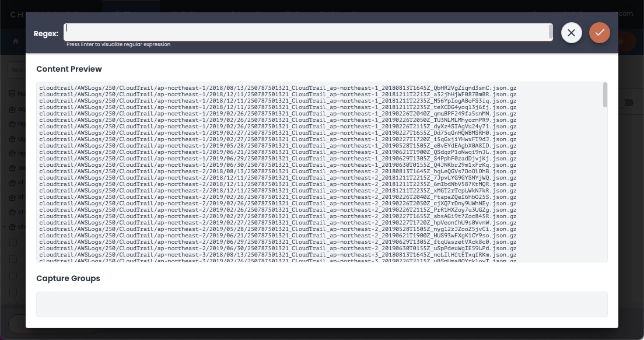Select the log line ending eBvEYdEAgbX0A8ID.json.gz
Image resolution: width=644 pixels, height=340 pixels.
(x=278, y=146)
